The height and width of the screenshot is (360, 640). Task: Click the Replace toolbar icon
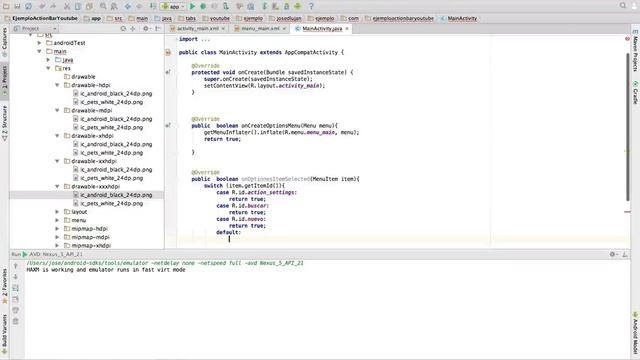[114, 6]
